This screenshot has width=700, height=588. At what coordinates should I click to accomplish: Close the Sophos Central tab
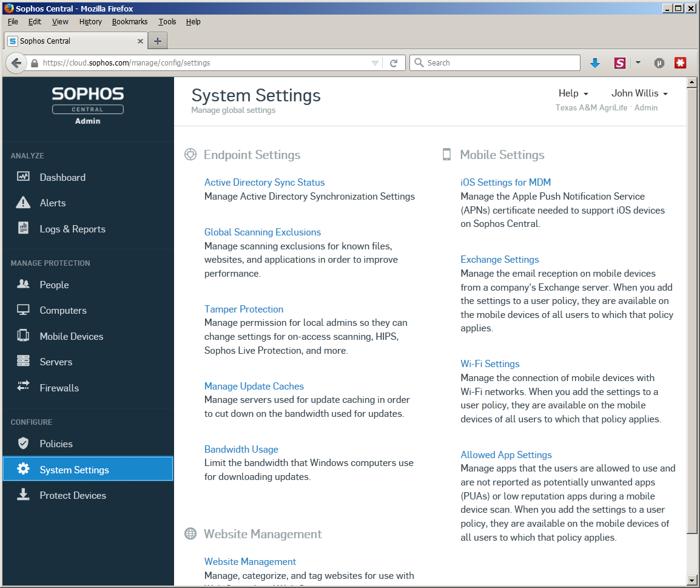[140, 41]
